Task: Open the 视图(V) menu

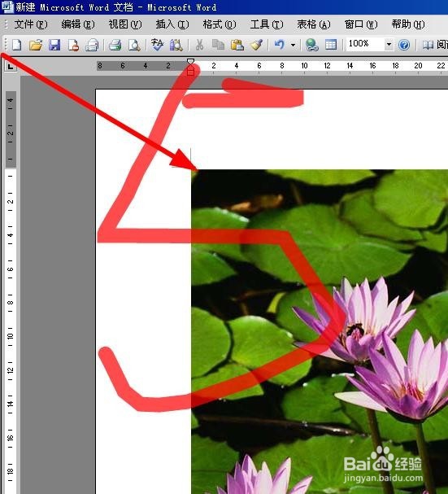Action: (x=125, y=24)
